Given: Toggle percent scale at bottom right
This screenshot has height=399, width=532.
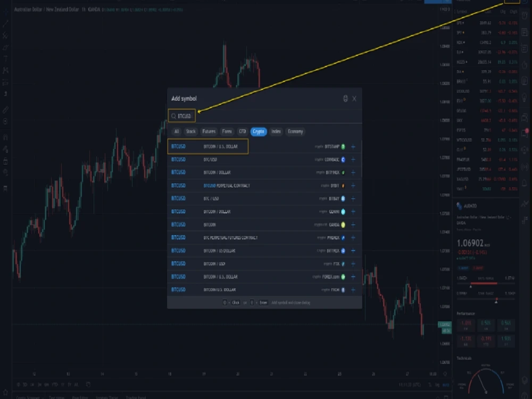Looking at the screenshot, I should click(429, 384).
